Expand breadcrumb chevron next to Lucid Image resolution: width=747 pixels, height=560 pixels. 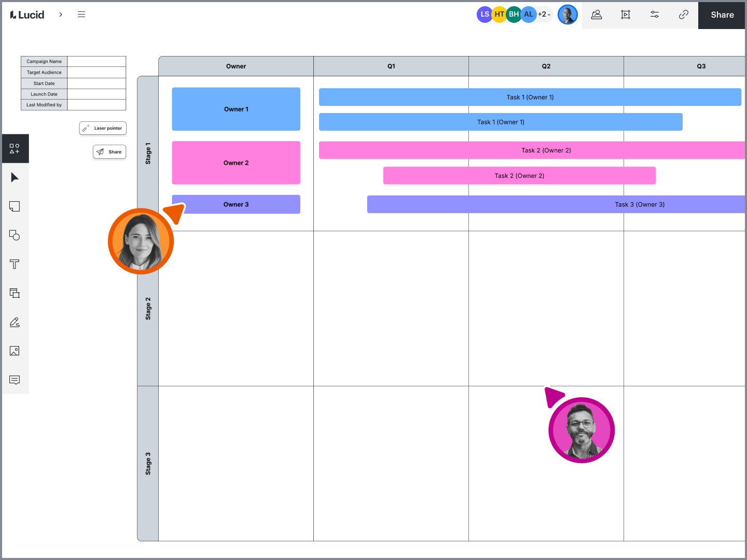click(61, 15)
